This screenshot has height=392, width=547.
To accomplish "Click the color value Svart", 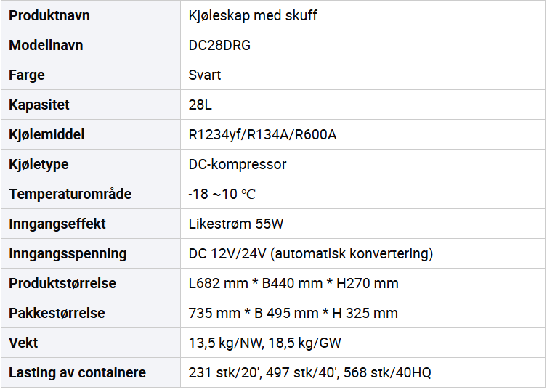I will pyautogui.click(x=205, y=75).
